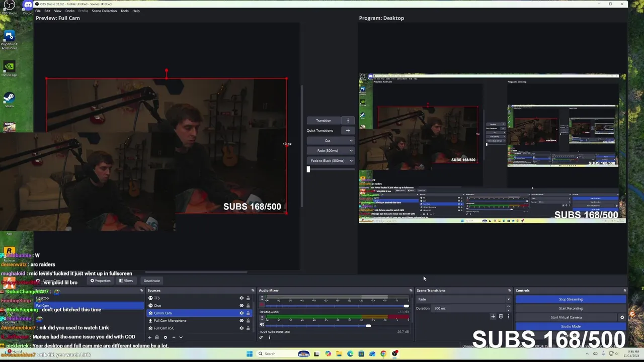Remove selected source with trash icon
Screen dimensions: 644x362
tap(156, 337)
